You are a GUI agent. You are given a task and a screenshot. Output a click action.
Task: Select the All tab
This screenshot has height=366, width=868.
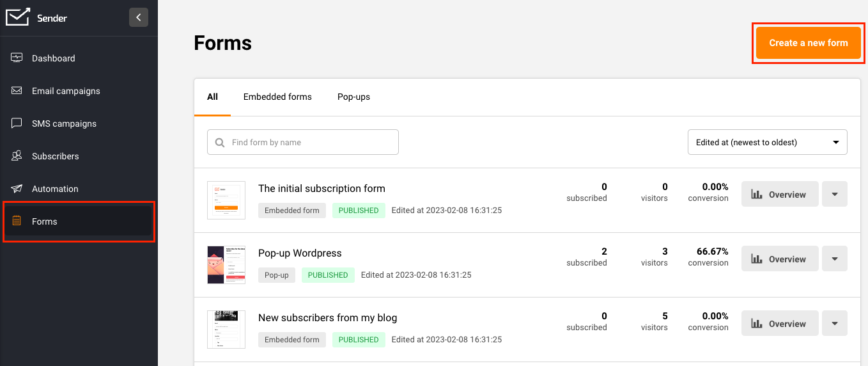212,97
